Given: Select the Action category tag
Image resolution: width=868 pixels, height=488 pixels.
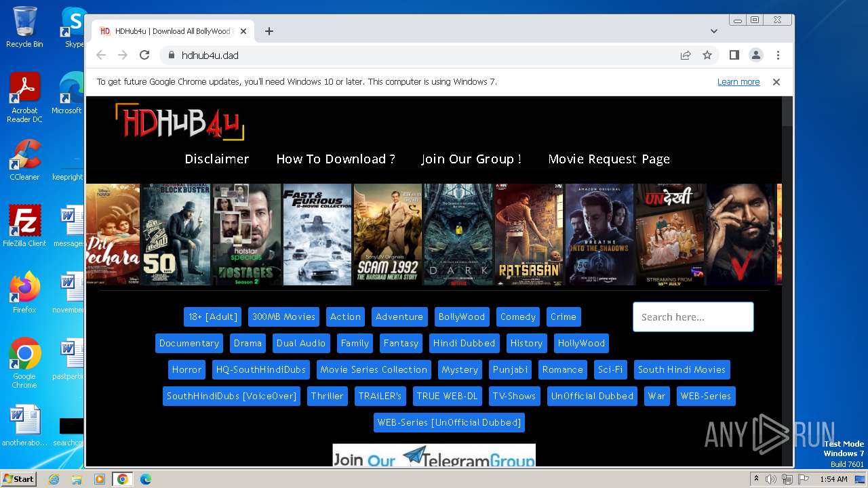Looking at the screenshot, I should pos(345,317).
